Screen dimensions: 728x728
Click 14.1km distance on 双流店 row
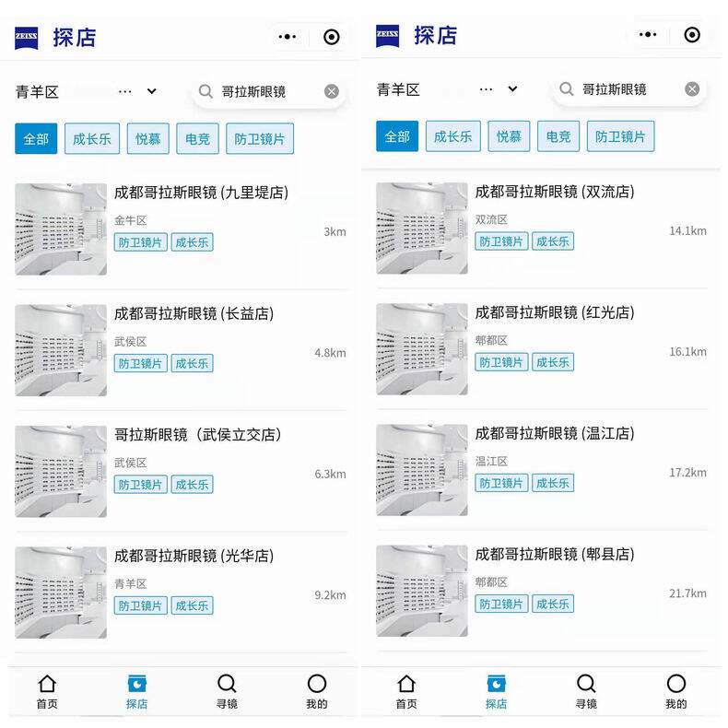click(687, 230)
